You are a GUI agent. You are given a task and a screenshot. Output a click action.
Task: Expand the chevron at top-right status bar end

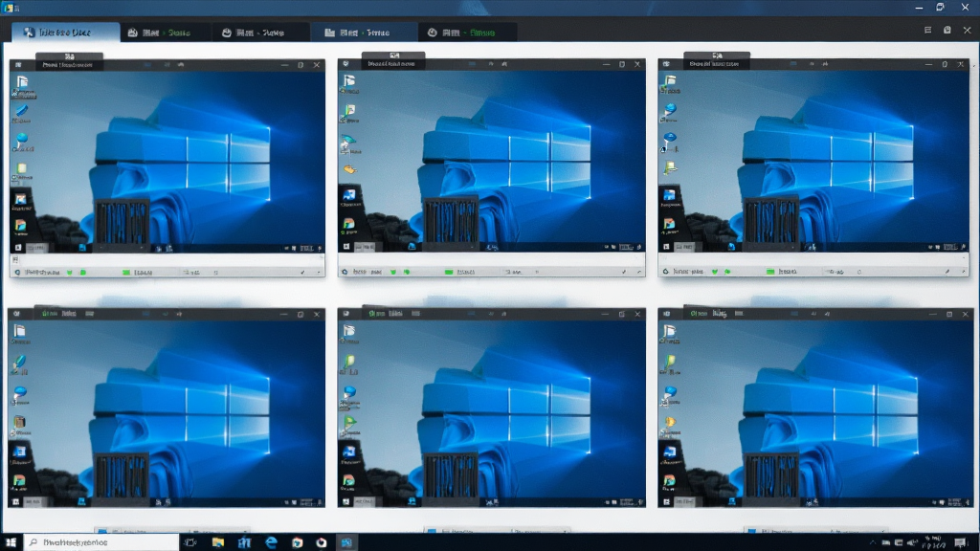click(x=963, y=272)
